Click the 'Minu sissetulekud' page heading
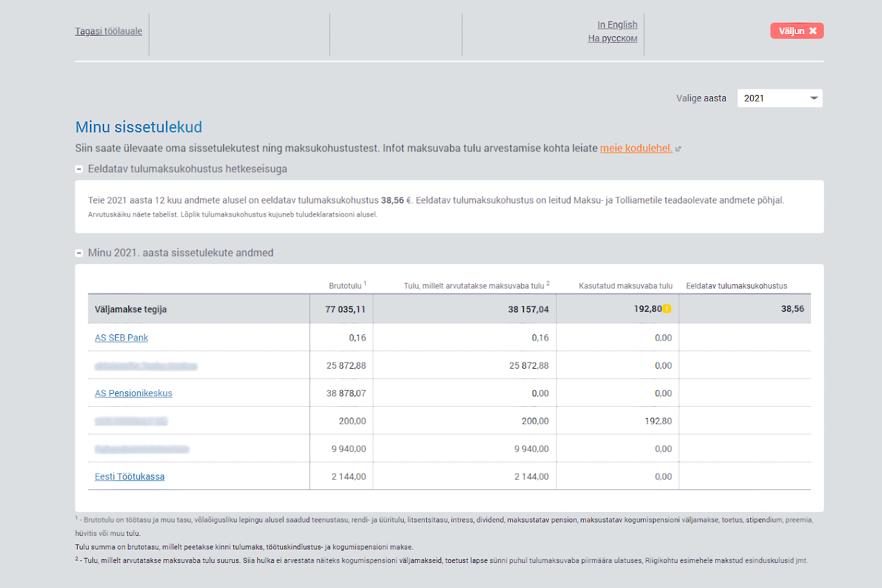This screenshot has height=588, width=882. click(138, 127)
